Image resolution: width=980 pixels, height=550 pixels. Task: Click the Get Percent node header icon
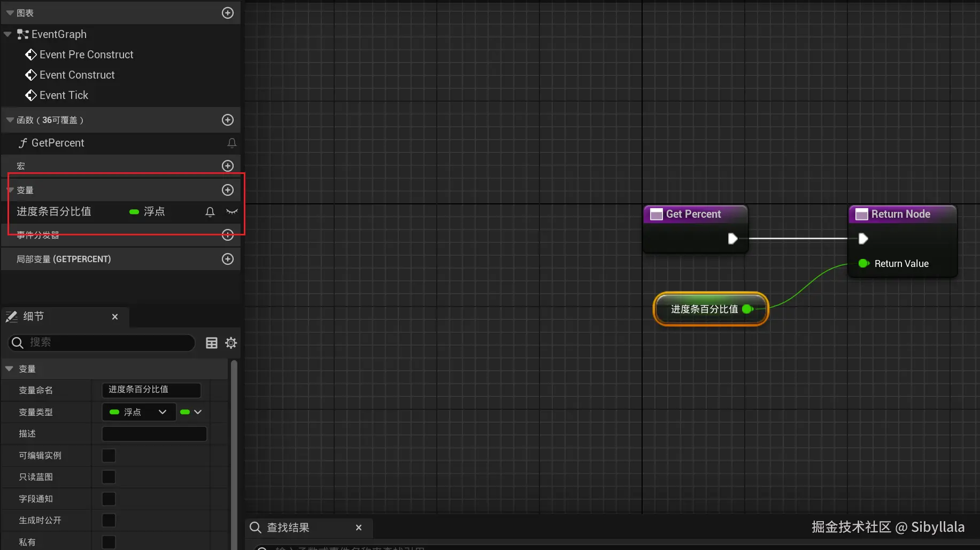(x=656, y=215)
